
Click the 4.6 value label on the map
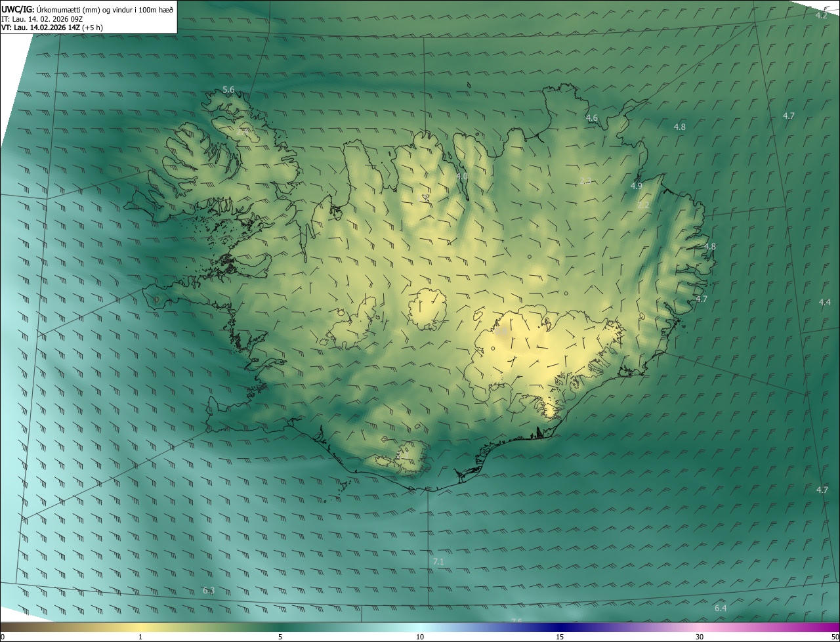(x=592, y=118)
